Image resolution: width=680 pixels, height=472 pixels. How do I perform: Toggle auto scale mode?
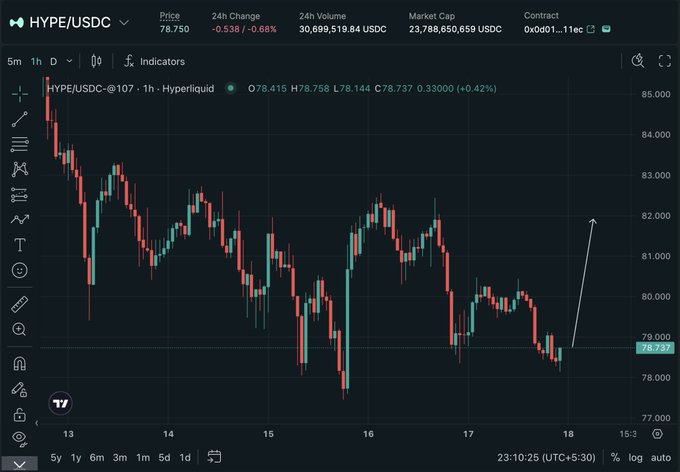[661, 458]
